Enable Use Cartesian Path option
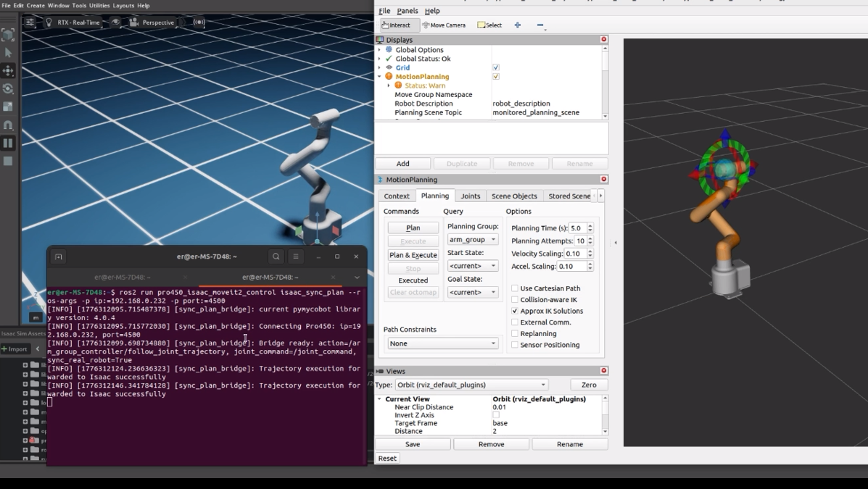868x489 pixels. pos(515,288)
